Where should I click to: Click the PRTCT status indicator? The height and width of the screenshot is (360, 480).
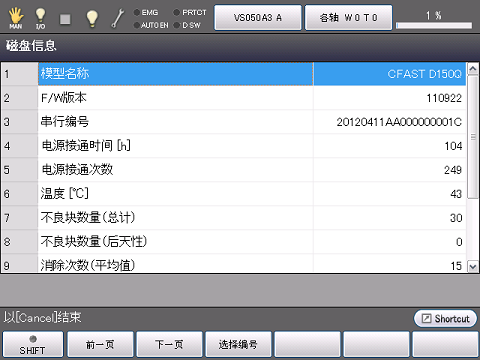(x=190, y=13)
